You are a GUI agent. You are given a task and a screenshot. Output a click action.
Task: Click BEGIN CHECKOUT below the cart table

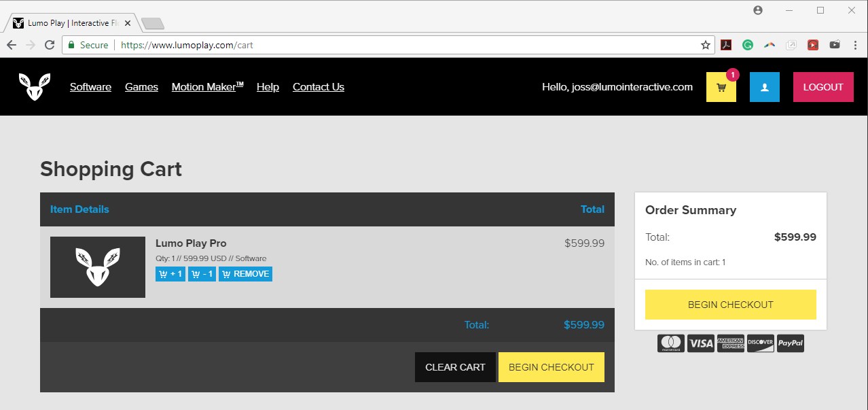click(x=551, y=367)
